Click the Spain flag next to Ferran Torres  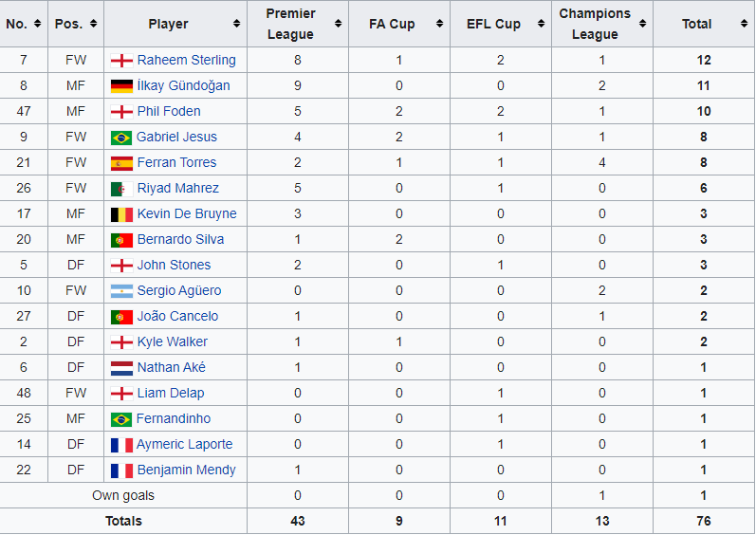click(121, 162)
